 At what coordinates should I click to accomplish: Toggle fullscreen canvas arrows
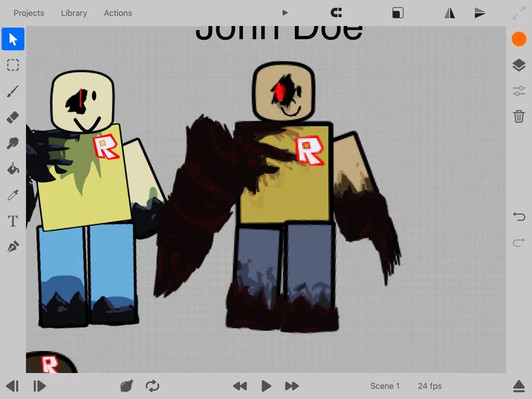click(519, 13)
